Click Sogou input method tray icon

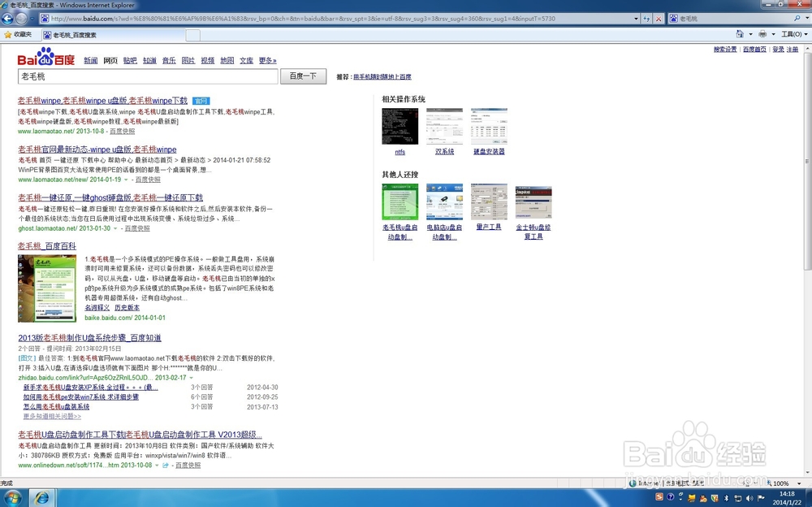click(x=659, y=498)
